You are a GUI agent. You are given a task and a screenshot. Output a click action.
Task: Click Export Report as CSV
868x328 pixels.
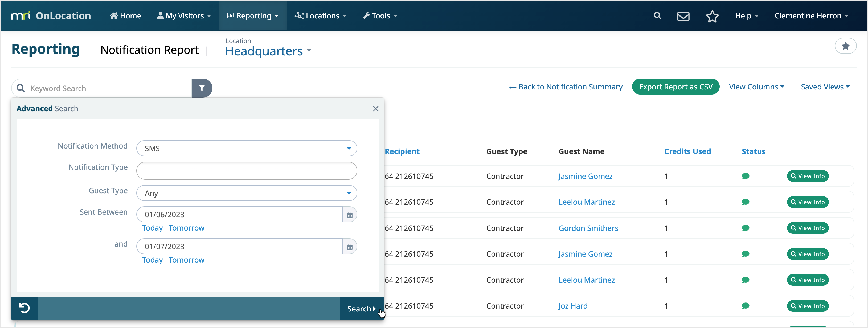675,87
